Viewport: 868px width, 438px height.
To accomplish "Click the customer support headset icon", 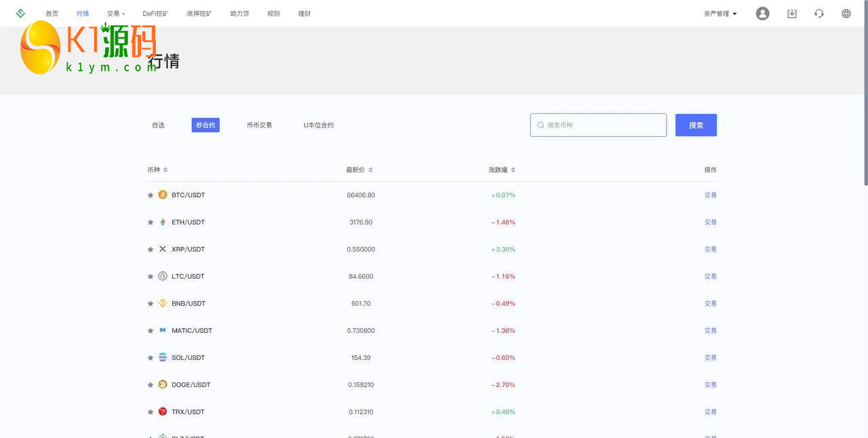I will (818, 14).
